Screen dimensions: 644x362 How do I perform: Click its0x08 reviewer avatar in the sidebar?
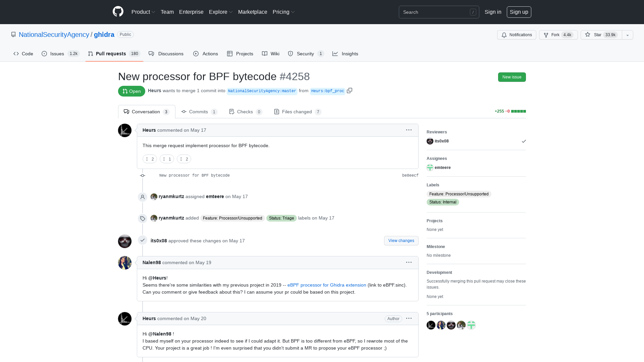(430, 141)
